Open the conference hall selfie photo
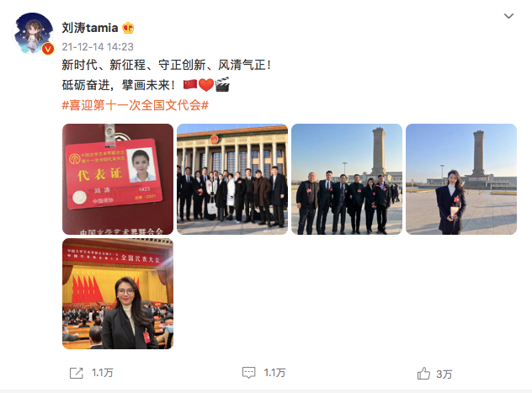 118,294
